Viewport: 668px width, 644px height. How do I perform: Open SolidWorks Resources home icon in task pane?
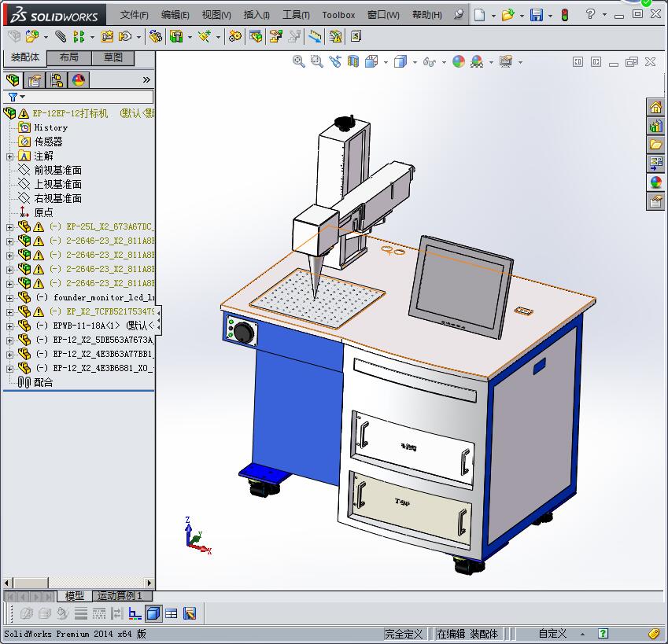tap(655, 107)
